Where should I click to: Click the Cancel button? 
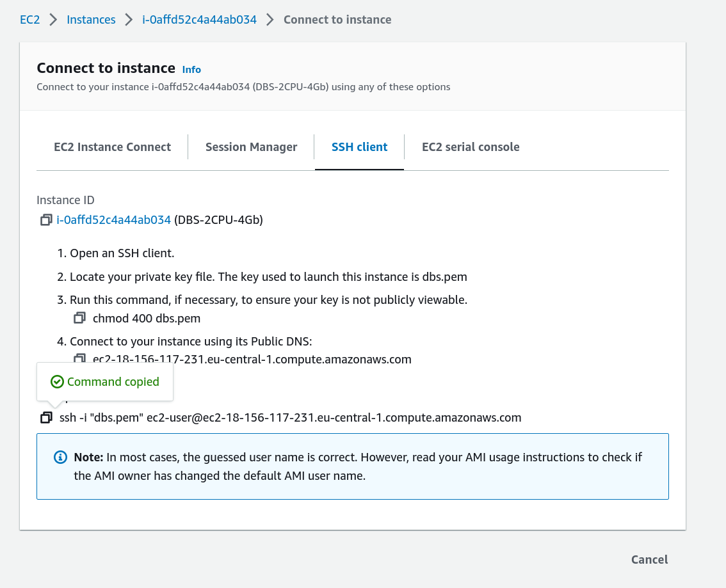click(649, 560)
